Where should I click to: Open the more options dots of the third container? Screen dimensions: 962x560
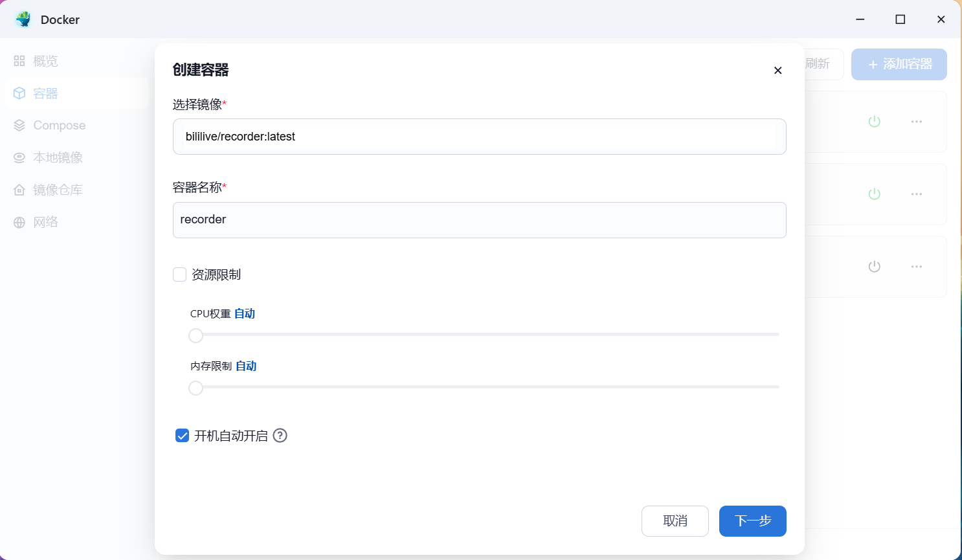coord(917,267)
